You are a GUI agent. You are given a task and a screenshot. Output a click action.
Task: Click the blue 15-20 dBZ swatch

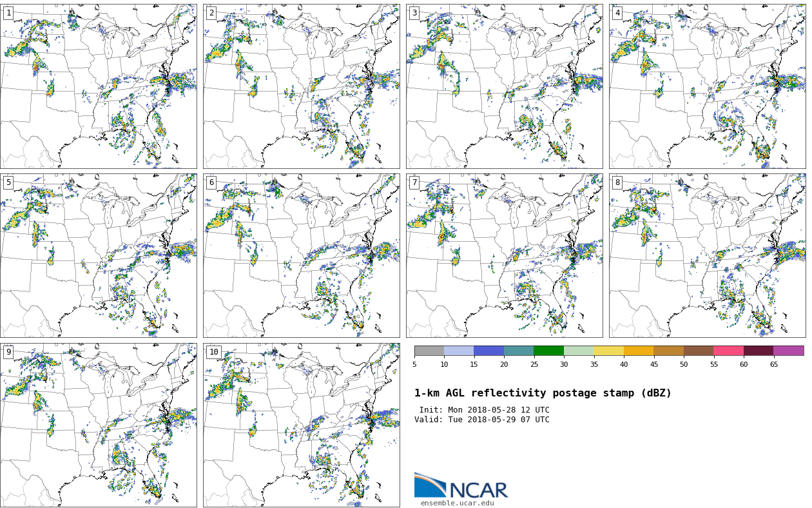pyautogui.click(x=488, y=351)
